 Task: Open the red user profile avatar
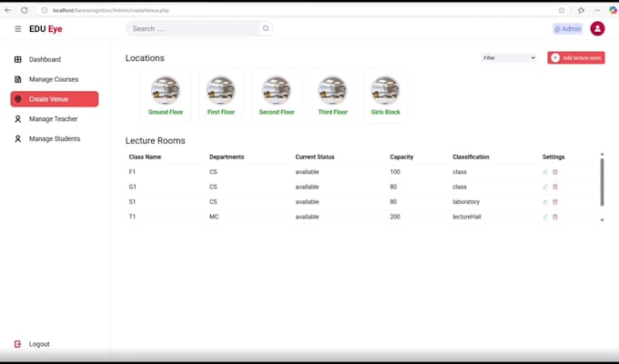point(597,29)
